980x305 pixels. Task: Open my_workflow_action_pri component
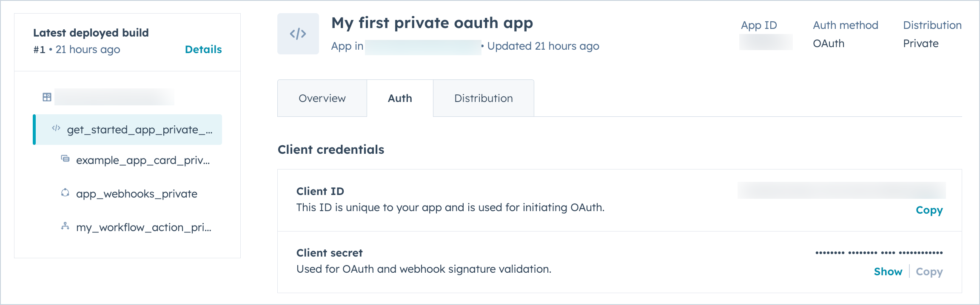coord(144,228)
